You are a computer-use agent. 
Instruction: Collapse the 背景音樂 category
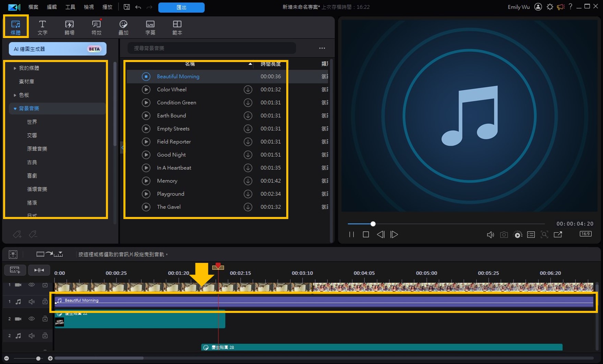click(15, 109)
